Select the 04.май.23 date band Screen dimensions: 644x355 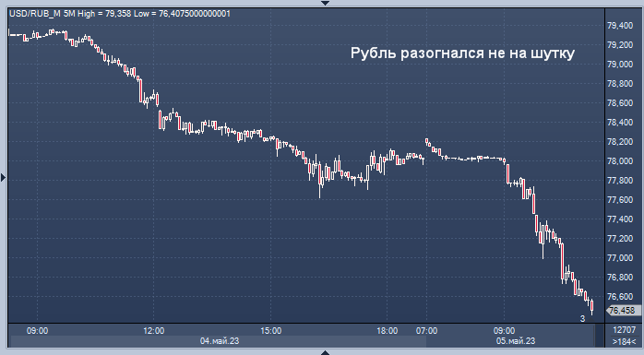click(220, 341)
